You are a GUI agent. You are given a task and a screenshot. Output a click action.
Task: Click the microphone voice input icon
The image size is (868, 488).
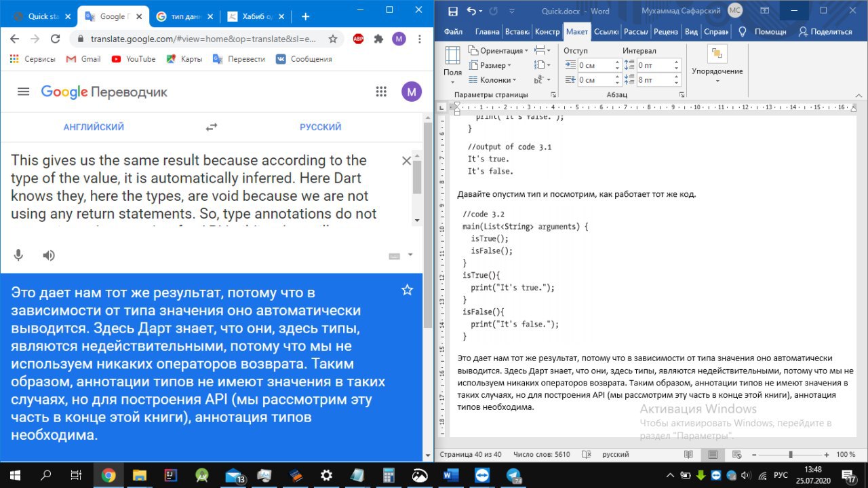(18, 255)
